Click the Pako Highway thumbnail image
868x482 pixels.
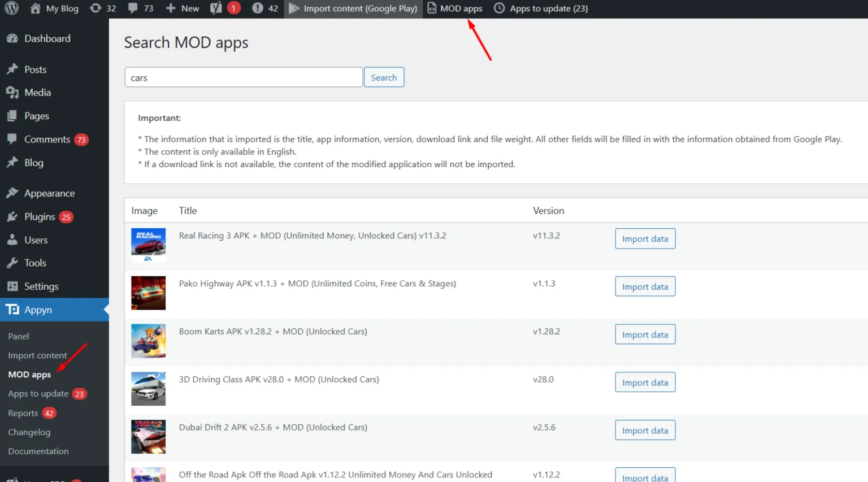click(148, 293)
